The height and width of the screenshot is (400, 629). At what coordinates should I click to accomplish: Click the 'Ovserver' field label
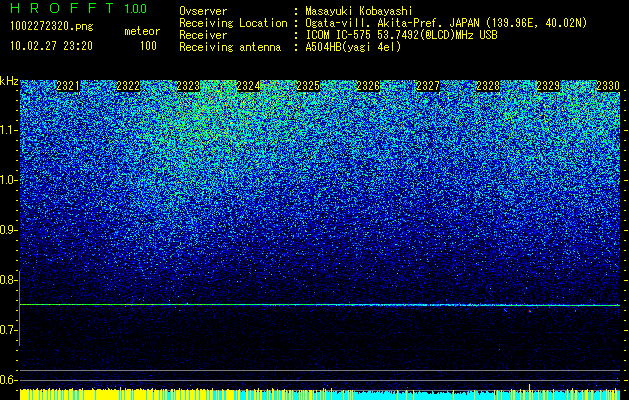[x=203, y=11]
